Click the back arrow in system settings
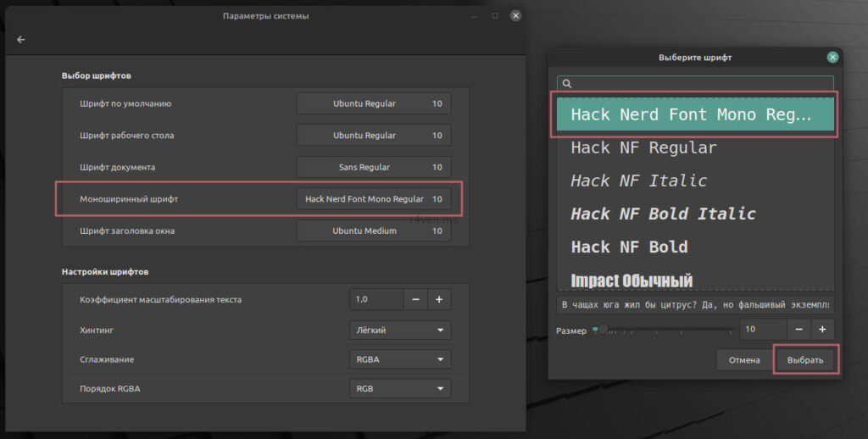 21,40
